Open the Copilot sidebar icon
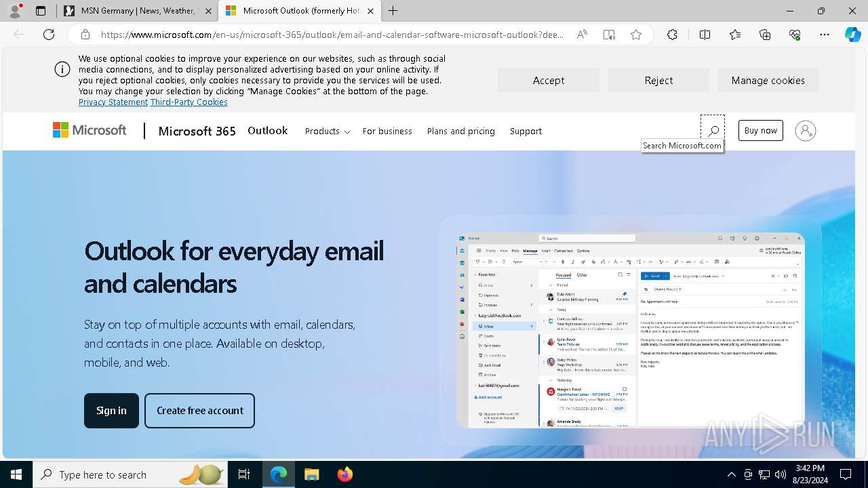 852,35
